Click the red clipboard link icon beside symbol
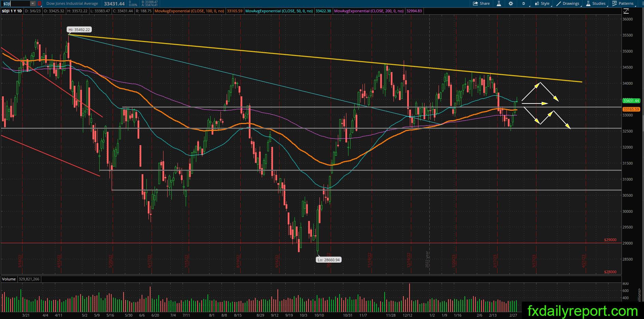The width and height of the screenshot is (644, 319). pyautogui.click(x=39, y=3)
